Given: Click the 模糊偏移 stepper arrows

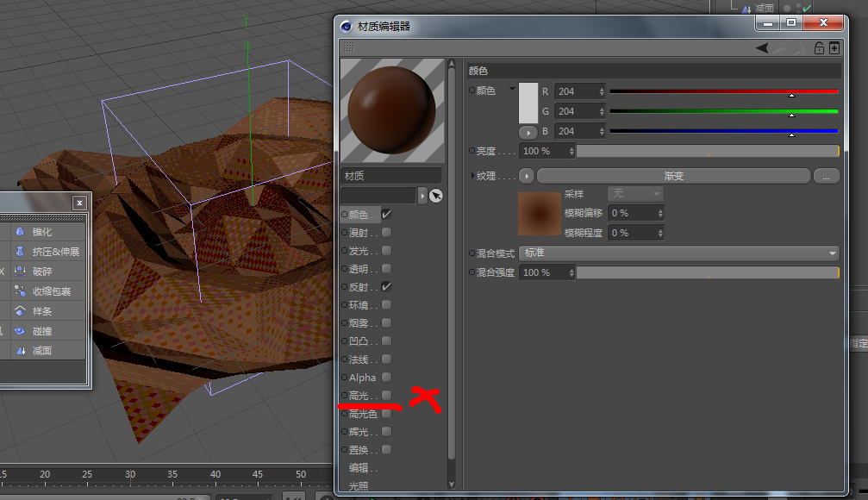Looking at the screenshot, I should click(660, 213).
